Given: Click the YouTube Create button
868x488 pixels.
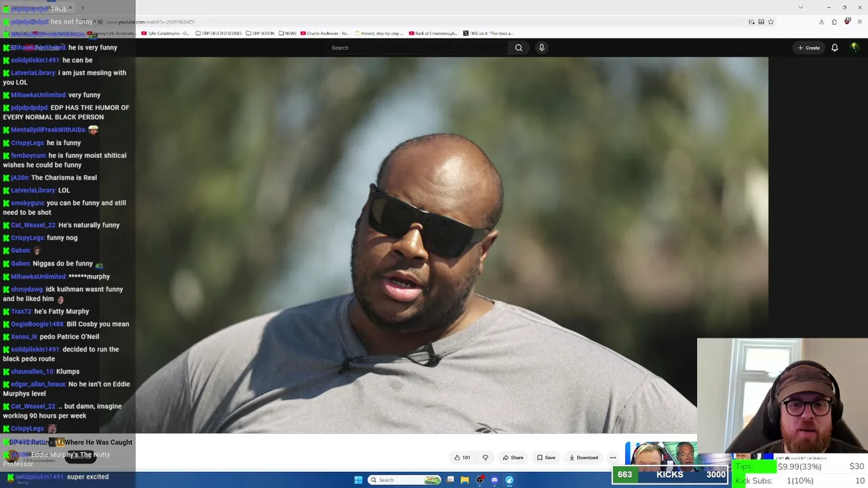Looking at the screenshot, I should coord(809,47).
